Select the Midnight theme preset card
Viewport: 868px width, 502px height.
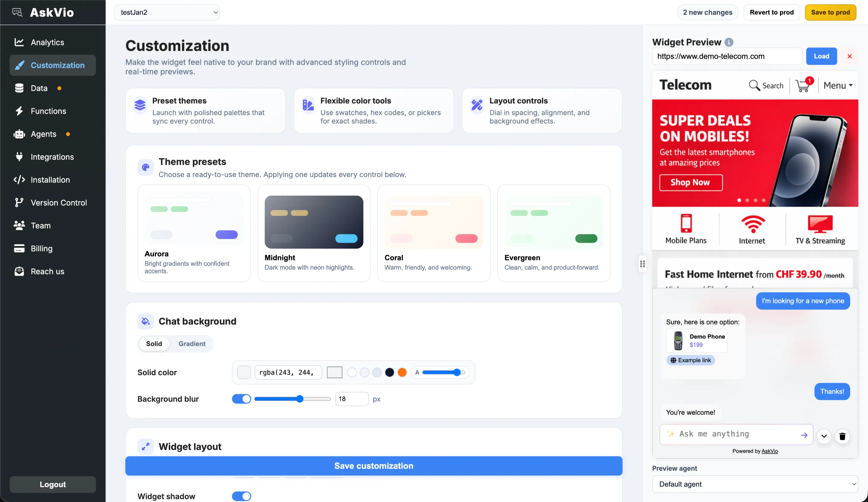(313, 233)
